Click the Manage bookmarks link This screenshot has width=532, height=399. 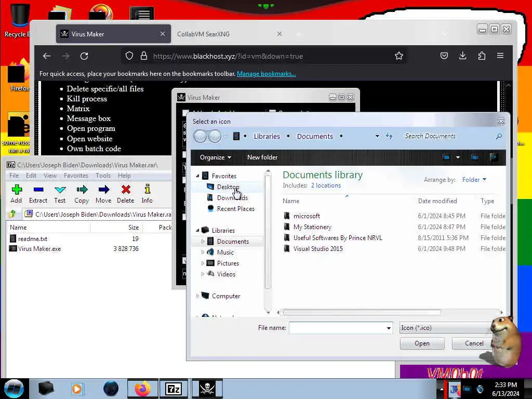267,74
